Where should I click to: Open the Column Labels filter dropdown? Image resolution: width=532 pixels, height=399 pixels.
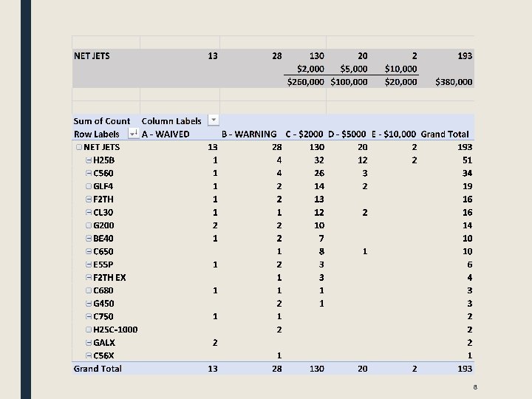214,120
